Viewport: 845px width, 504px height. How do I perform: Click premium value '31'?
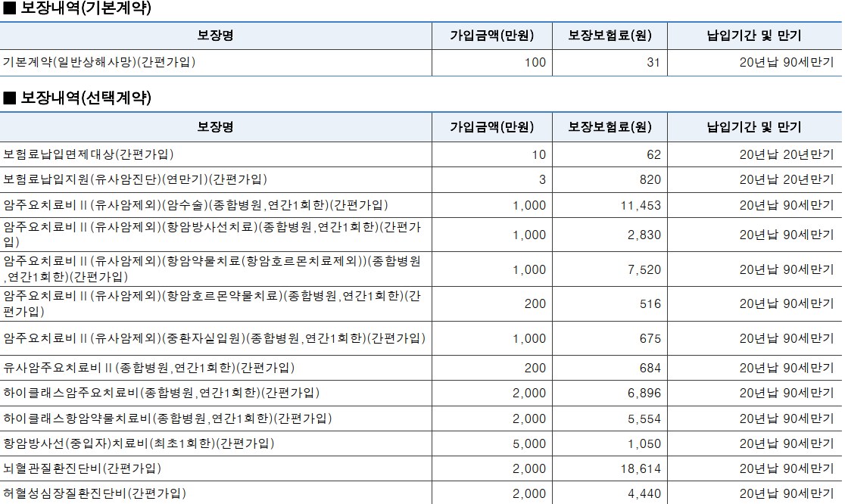653,63
